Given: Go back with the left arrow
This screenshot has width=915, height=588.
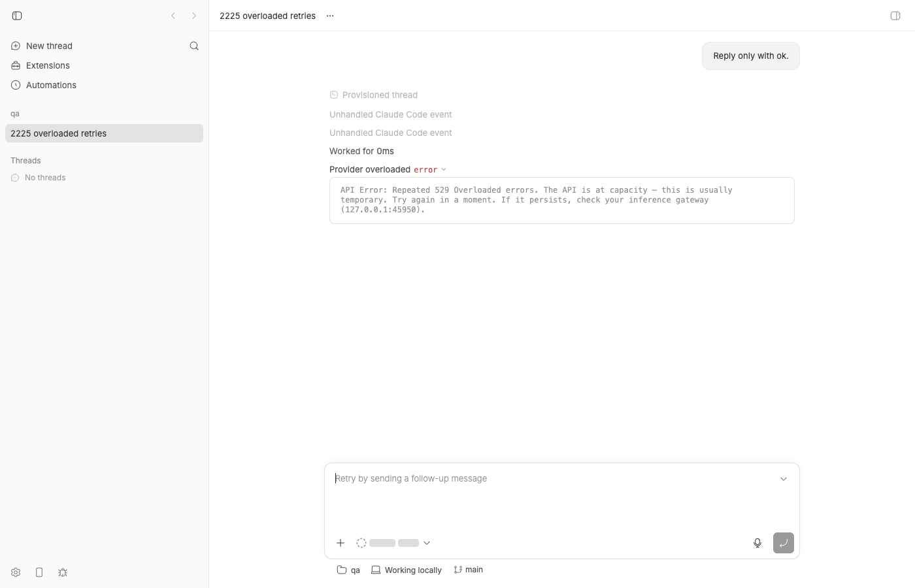Looking at the screenshot, I should tap(173, 16).
